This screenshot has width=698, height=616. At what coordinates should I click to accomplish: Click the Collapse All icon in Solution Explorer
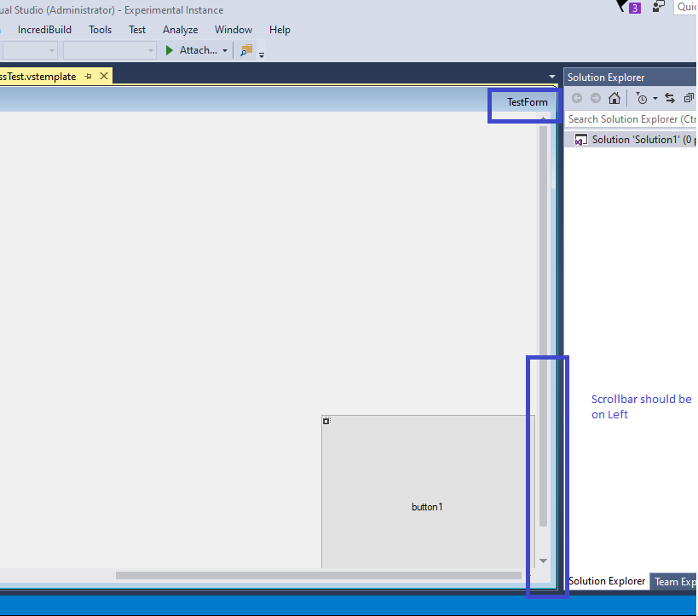688,97
